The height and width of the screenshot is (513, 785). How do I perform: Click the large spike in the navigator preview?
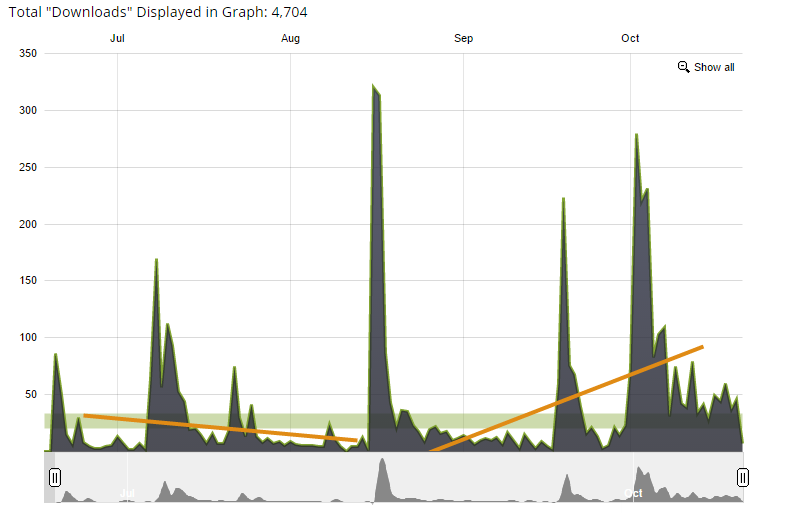(x=381, y=478)
